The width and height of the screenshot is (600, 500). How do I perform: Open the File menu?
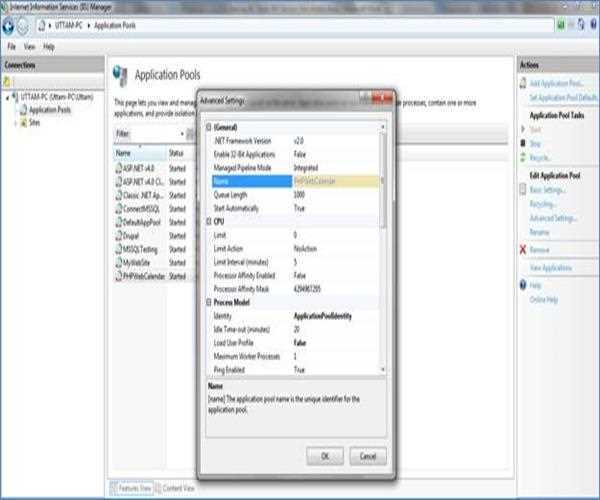(11, 46)
